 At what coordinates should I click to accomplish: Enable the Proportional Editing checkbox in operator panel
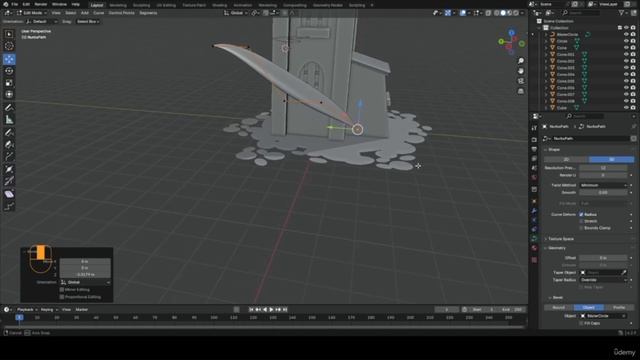(62, 297)
